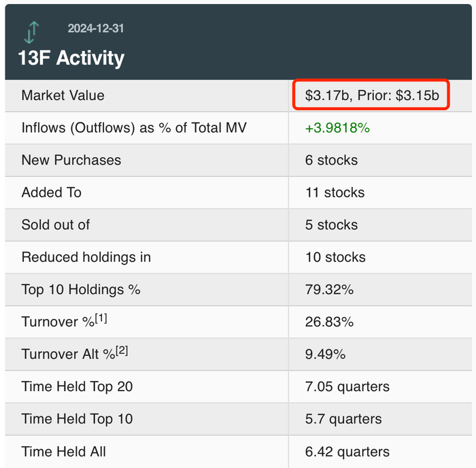Image resolution: width=476 pixels, height=468 pixels.
Task: Click the 5.7 quarters value
Action: pos(343,419)
